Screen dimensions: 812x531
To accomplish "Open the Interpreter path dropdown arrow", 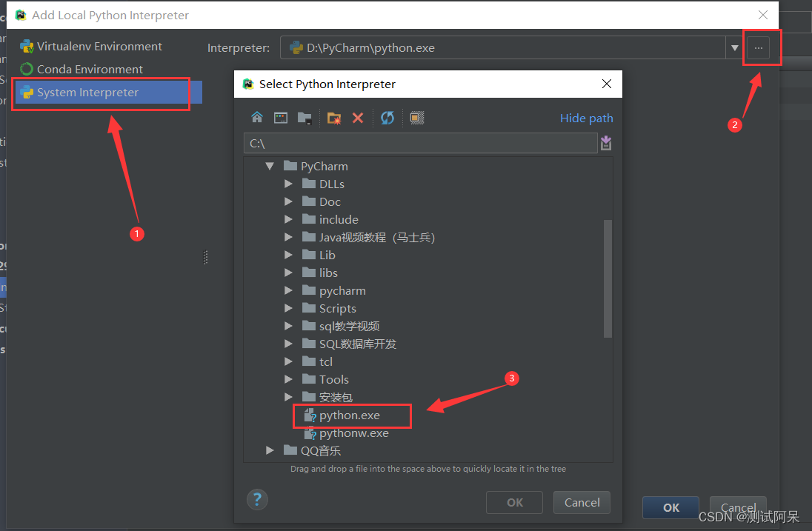I will [x=734, y=47].
